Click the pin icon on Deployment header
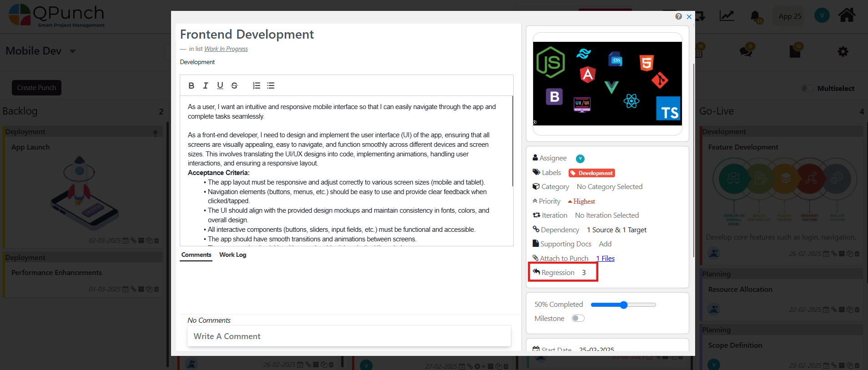This screenshot has width=868, height=370. click(x=155, y=133)
